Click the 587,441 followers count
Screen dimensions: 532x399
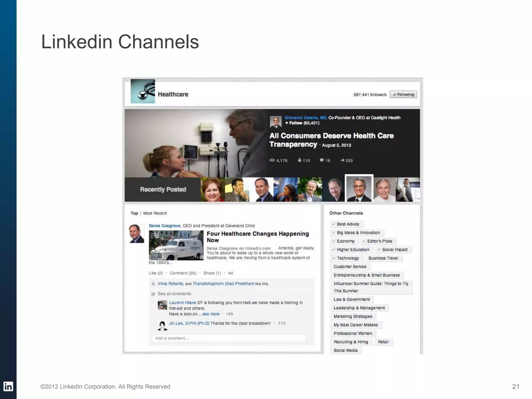370,95
